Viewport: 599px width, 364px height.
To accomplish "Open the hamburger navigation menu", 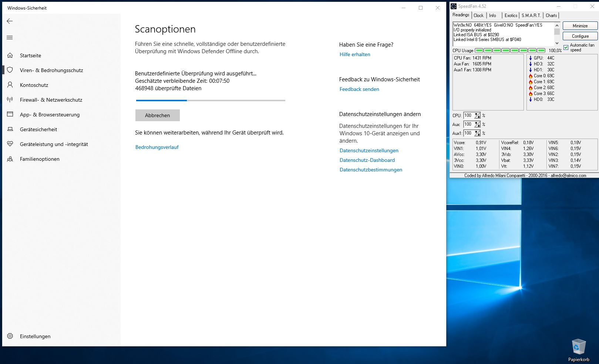I will [x=10, y=37].
